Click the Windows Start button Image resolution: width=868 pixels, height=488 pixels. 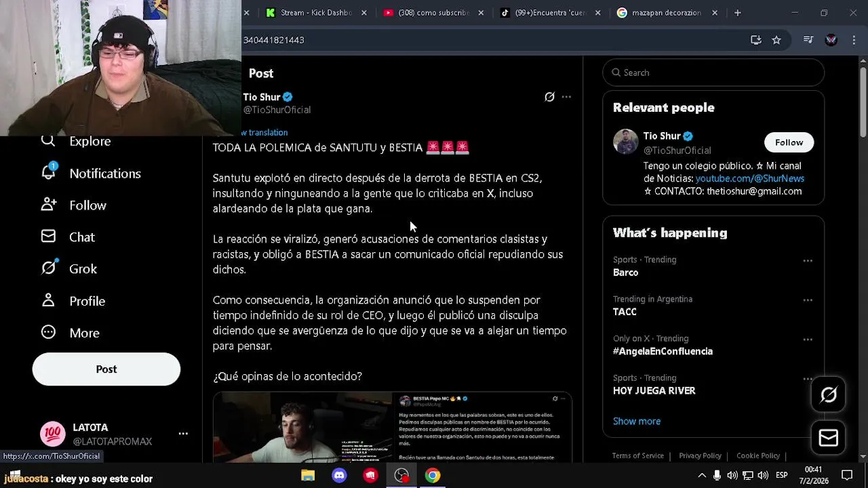pos(15,474)
